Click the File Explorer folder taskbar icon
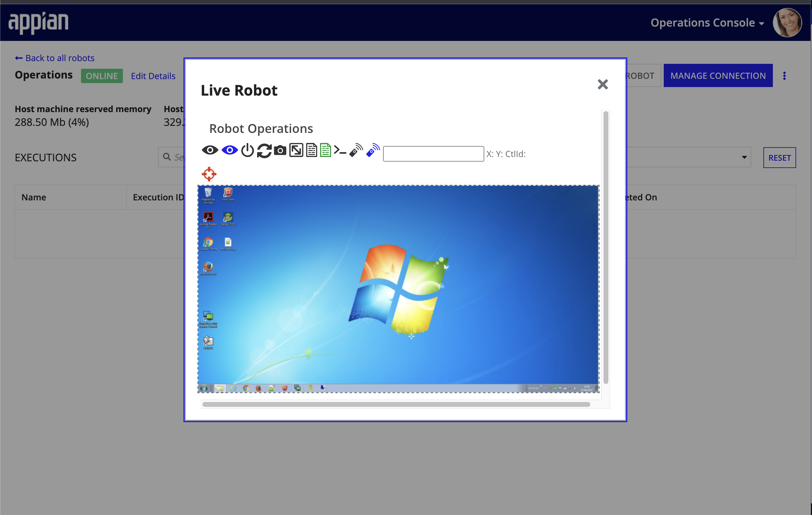This screenshot has height=515, width=812. [x=220, y=388]
